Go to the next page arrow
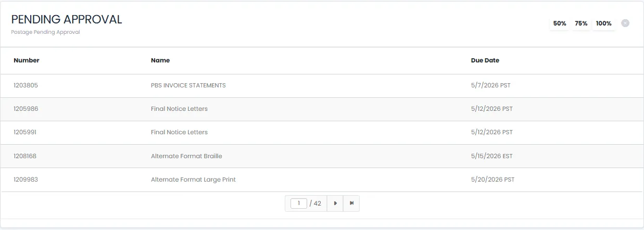Viewport: 644px width, 230px height. point(335,203)
